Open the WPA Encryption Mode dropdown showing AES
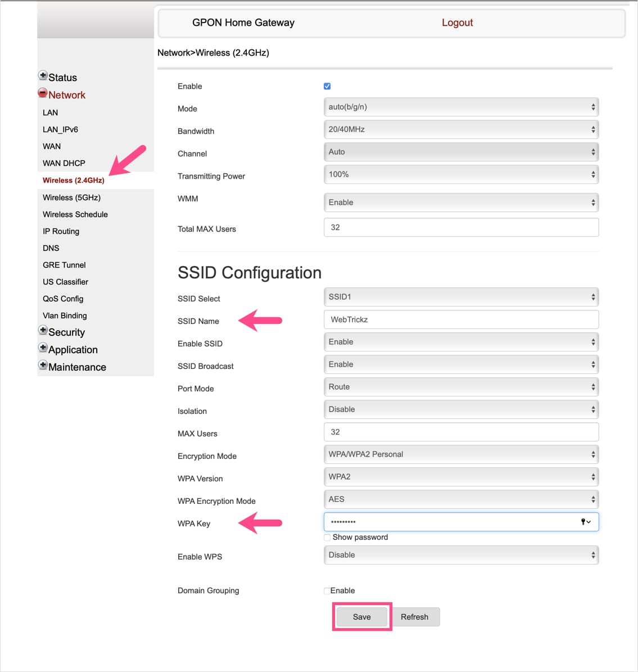Viewport: 638px width, 672px height. click(461, 499)
